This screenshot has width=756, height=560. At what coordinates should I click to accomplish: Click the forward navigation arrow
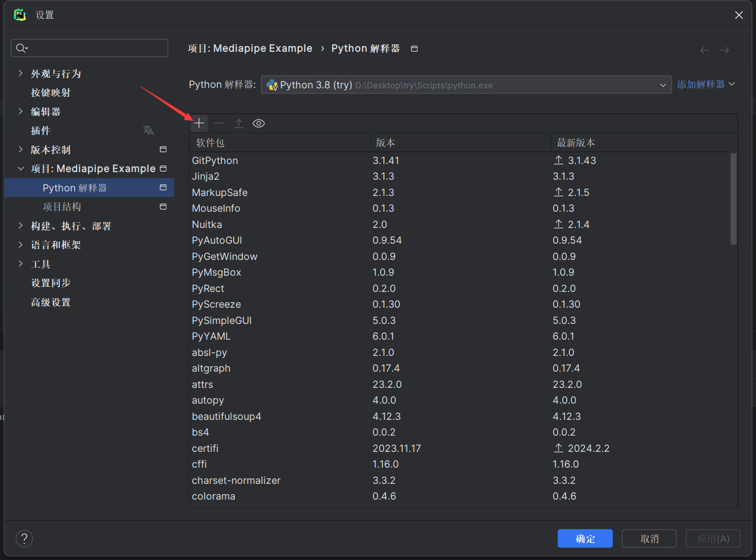coord(725,50)
